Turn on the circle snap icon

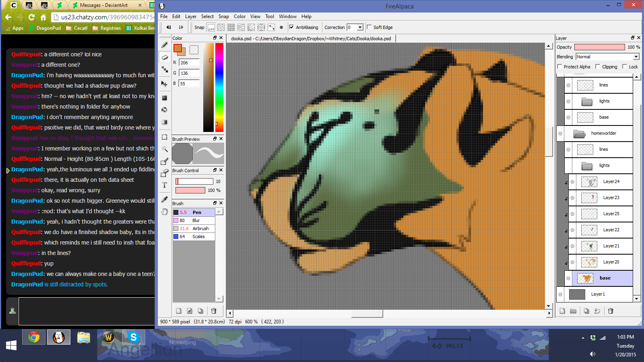(261, 27)
